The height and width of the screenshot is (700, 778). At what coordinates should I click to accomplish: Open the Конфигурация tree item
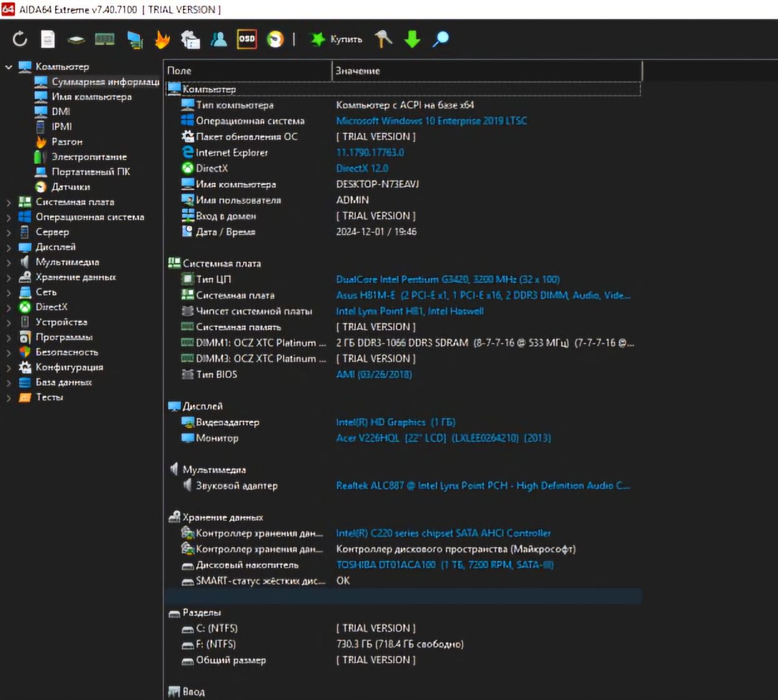coord(69,368)
